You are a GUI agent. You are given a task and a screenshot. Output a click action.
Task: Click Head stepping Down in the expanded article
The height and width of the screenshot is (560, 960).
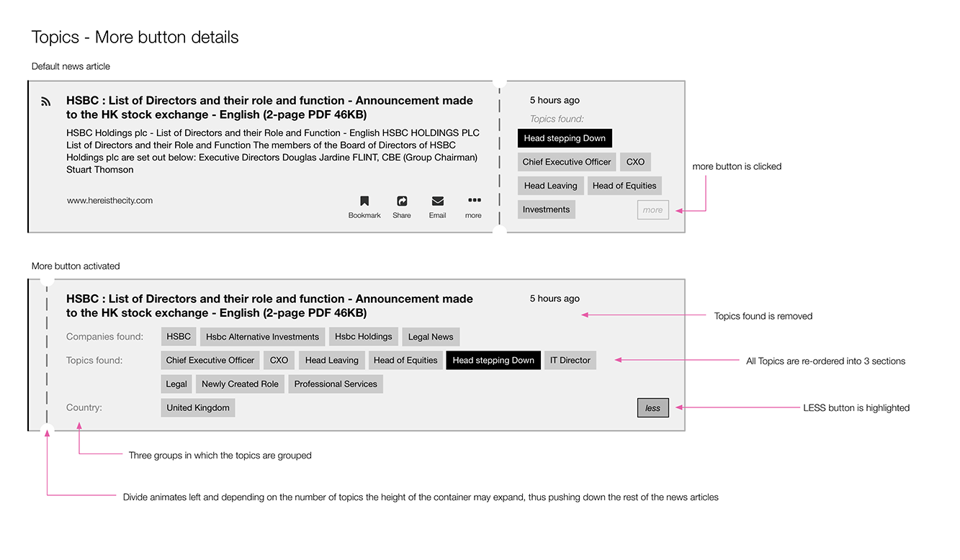tap(493, 361)
